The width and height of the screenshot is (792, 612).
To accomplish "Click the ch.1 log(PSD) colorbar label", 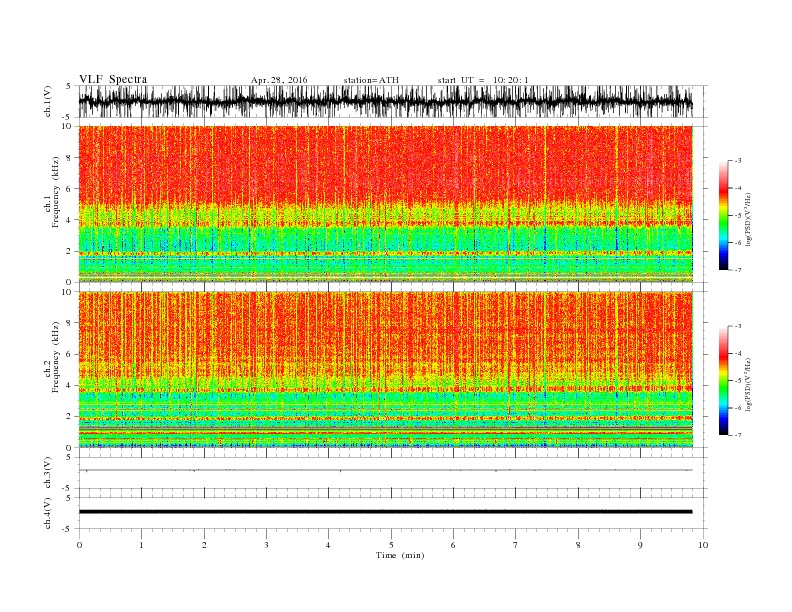I will (x=748, y=218).
